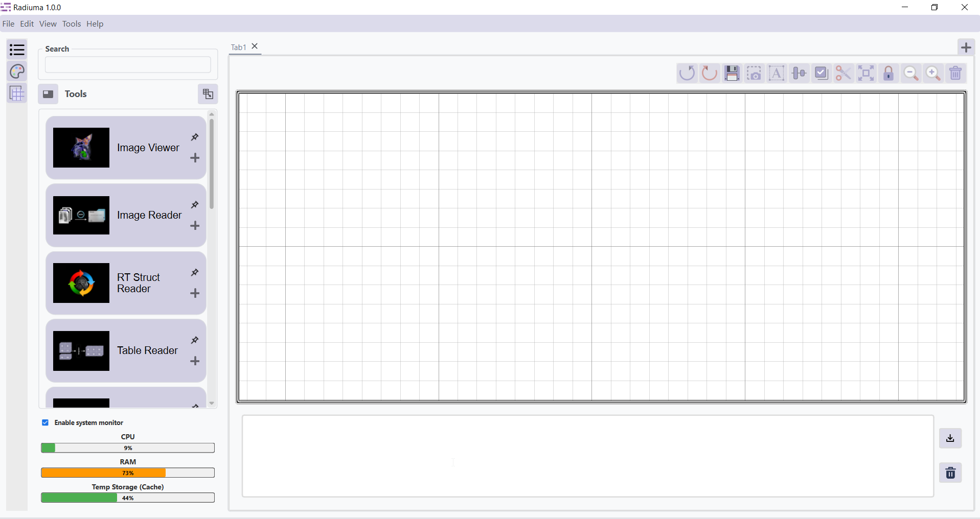Open the Tools menu
Image resolution: width=980 pixels, height=519 pixels.
pos(72,23)
